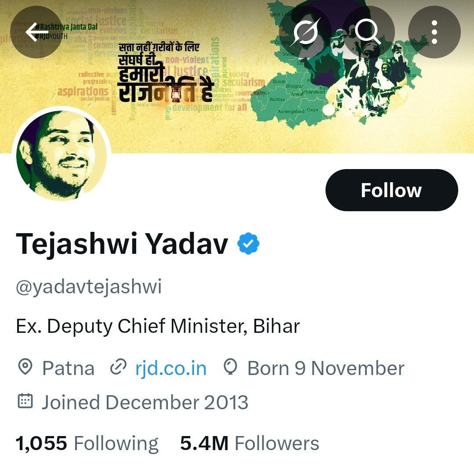Follow Tejashwi Yadav
Image resolution: width=474 pixels, height=476 pixels.
coord(391,190)
